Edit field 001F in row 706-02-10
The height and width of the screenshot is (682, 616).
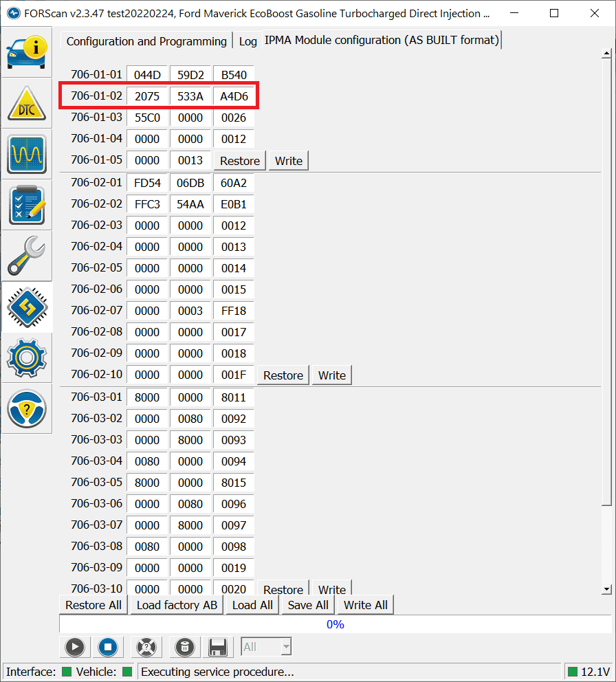pos(234,375)
